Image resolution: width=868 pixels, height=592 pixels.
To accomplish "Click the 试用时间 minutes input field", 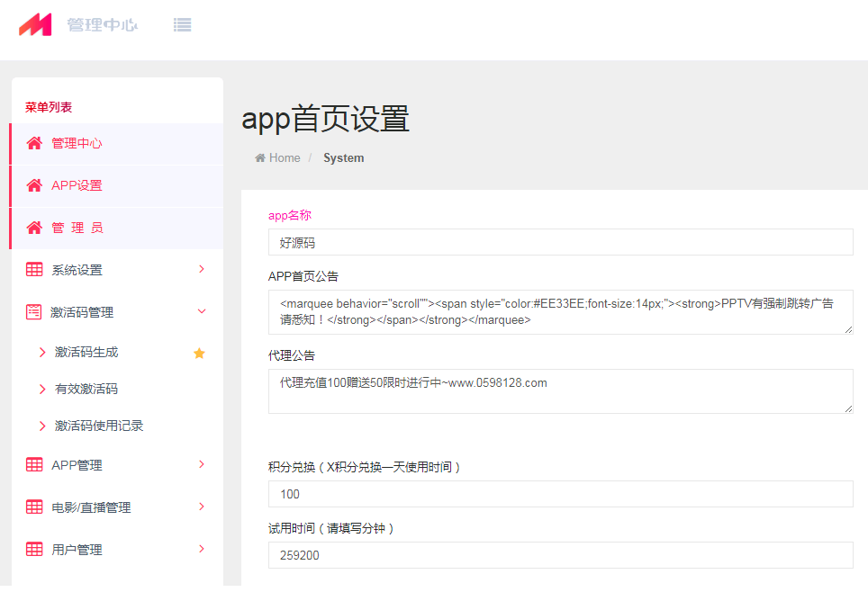I will pos(560,555).
